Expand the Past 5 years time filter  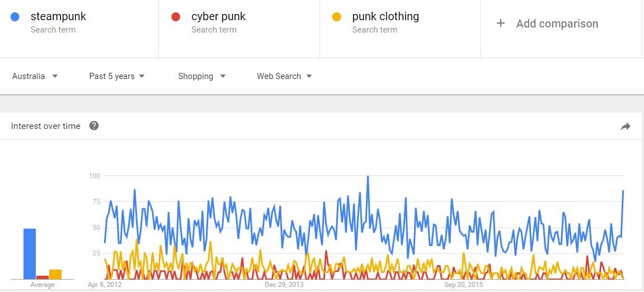pos(117,76)
